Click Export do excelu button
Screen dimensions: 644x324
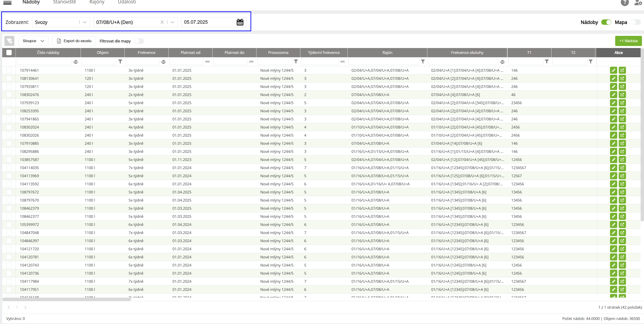pyautogui.click(x=74, y=41)
